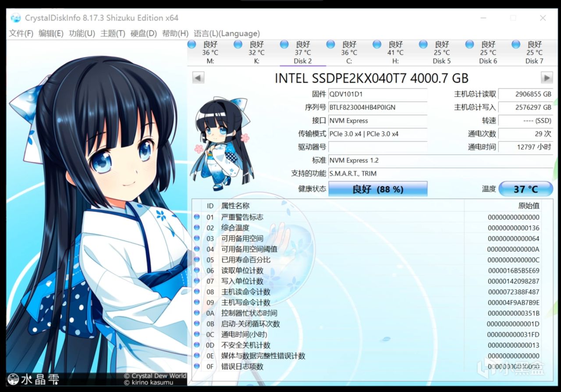The height and width of the screenshot is (392, 561).
Task: Click the ID column header
Action: click(x=210, y=206)
